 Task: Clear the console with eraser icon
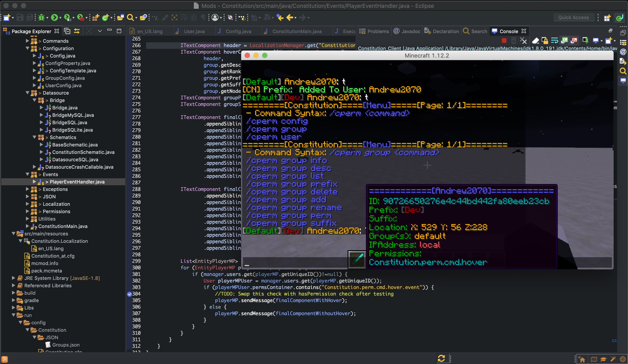(x=535, y=40)
